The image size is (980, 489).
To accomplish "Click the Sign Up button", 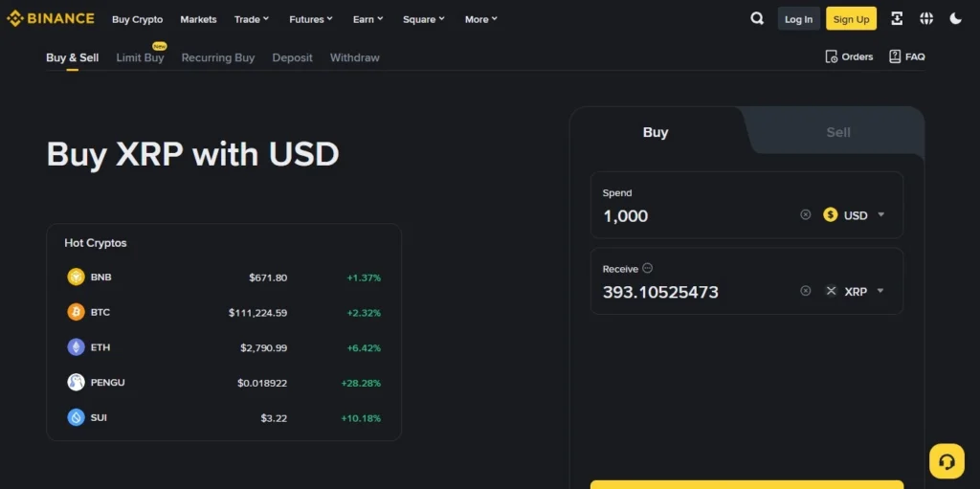I will [851, 19].
